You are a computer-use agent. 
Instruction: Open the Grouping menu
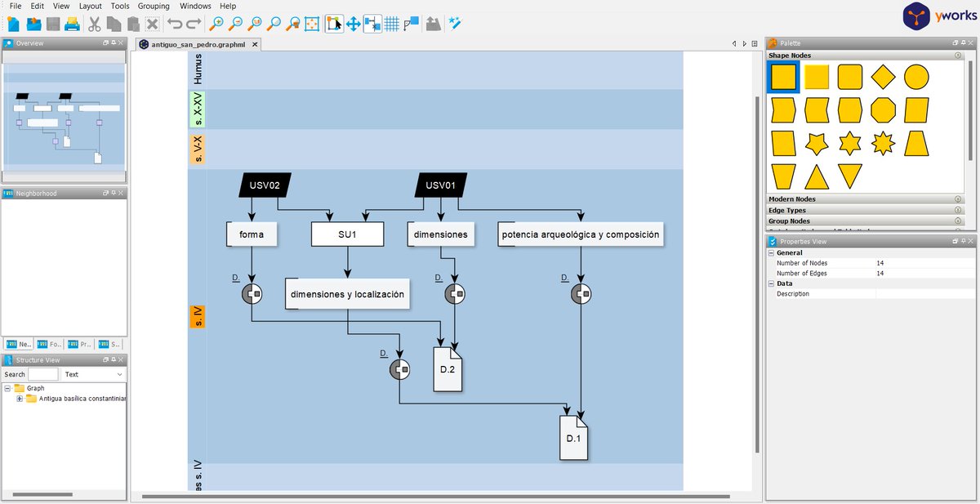[154, 6]
